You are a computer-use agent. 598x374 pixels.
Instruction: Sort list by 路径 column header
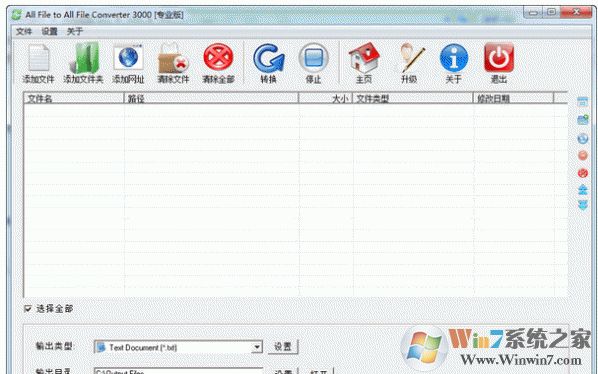211,98
